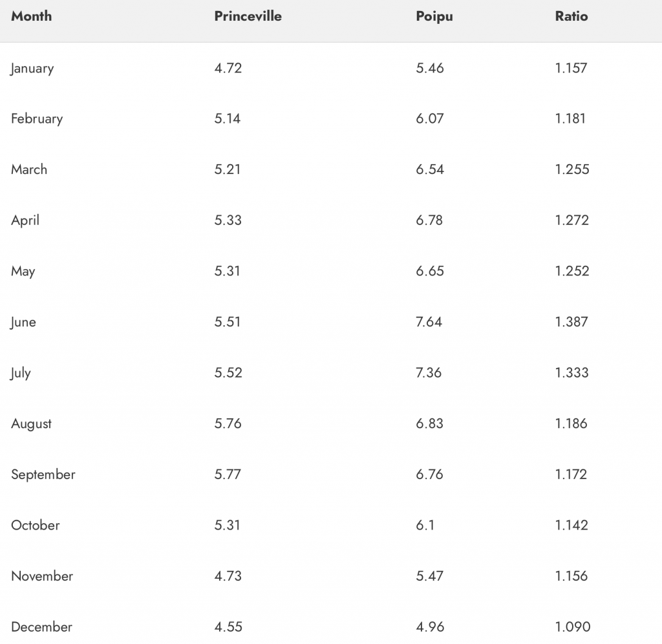Click the August Princeville value 5.76
This screenshot has height=644, width=662.
point(228,423)
